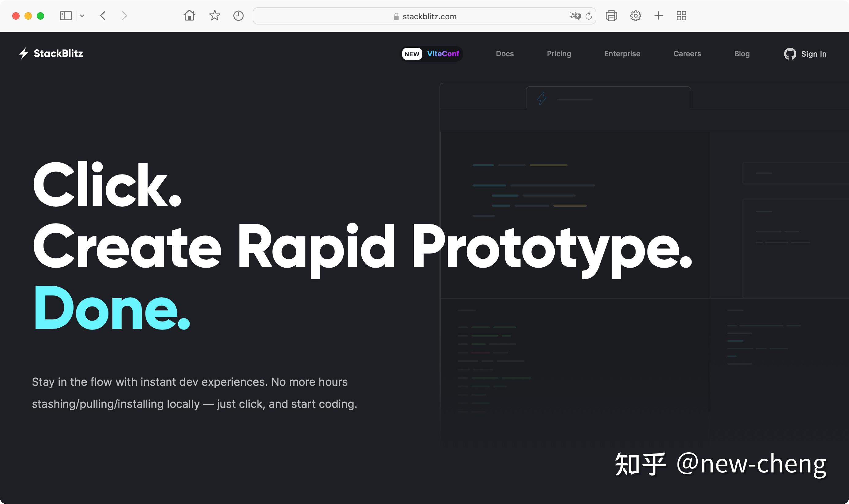Expand the sidebar options dropdown chevron
The width and height of the screenshot is (849, 504).
pyautogui.click(x=82, y=16)
